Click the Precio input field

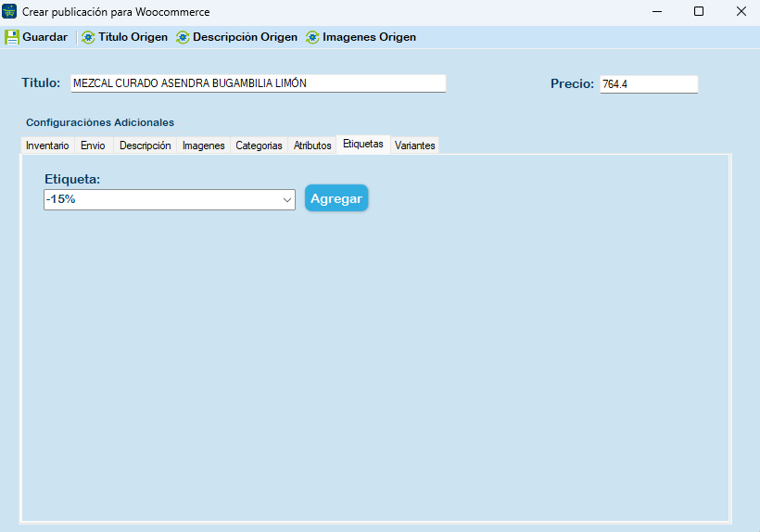[x=648, y=84]
